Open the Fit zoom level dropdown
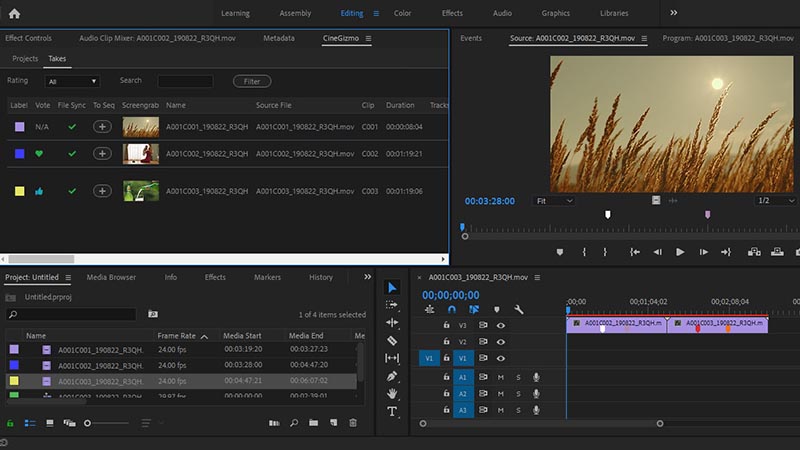The height and width of the screenshot is (450, 800). tap(554, 201)
